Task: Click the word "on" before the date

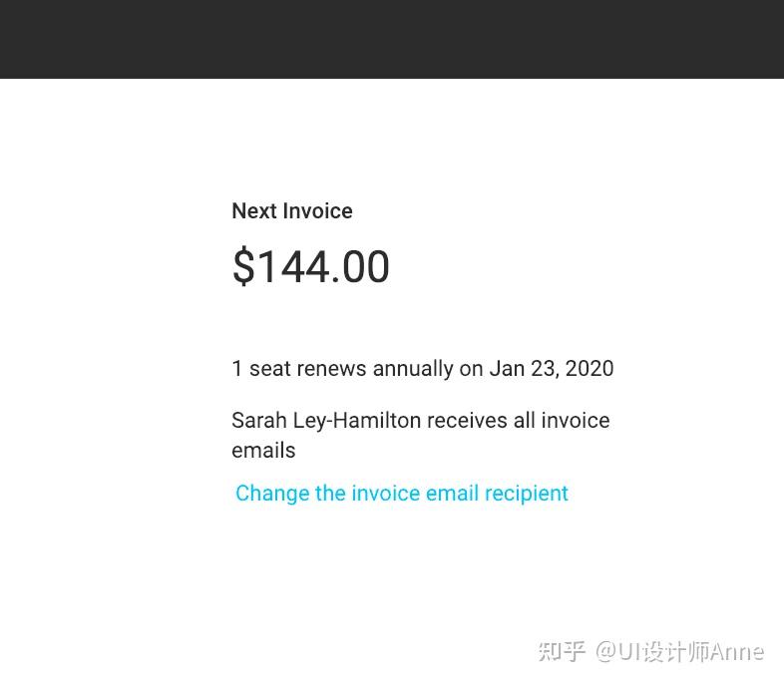Action: (471, 369)
